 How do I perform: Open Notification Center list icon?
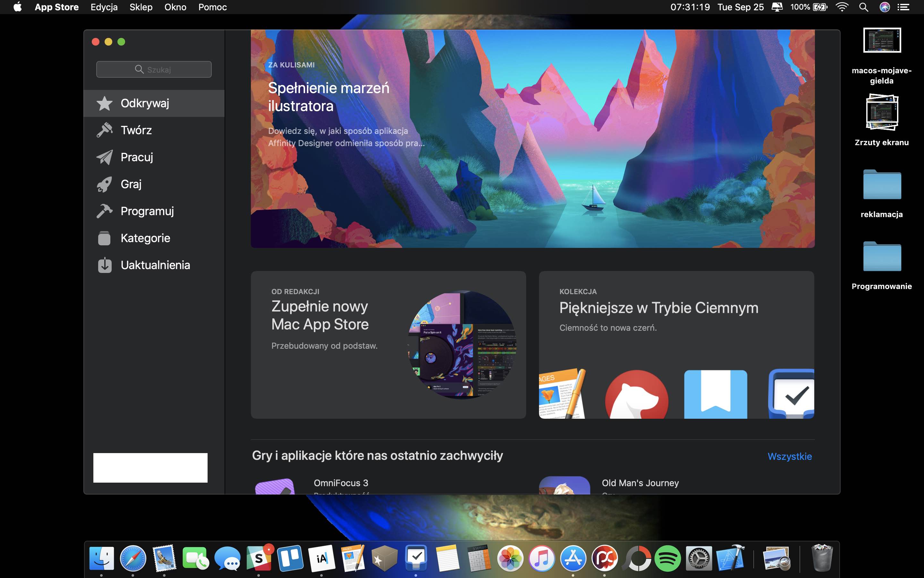coord(903,7)
